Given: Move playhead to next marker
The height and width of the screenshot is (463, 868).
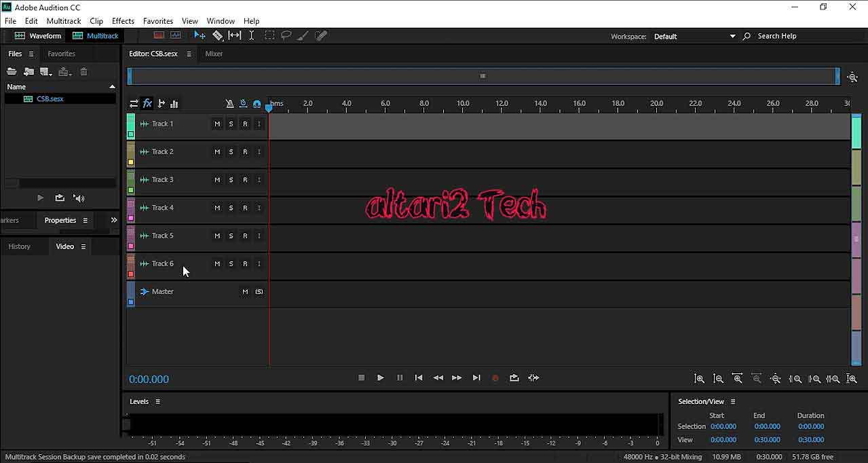Looking at the screenshot, I should coord(476,378).
